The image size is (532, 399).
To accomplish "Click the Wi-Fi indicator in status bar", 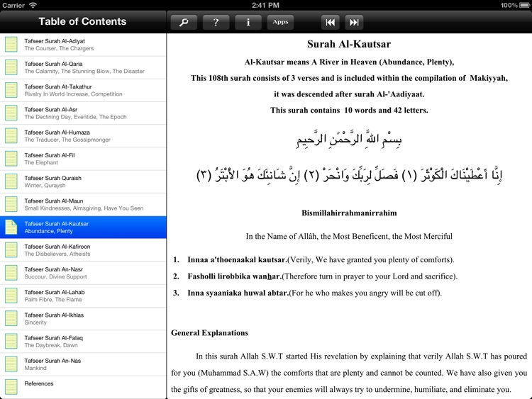I will 33,5.
